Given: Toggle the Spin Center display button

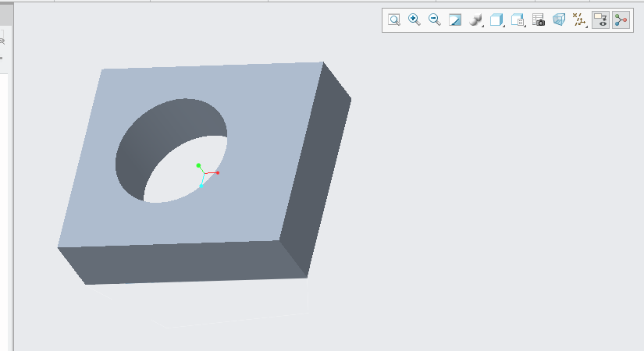Looking at the screenshot, I should coord(621,20).
